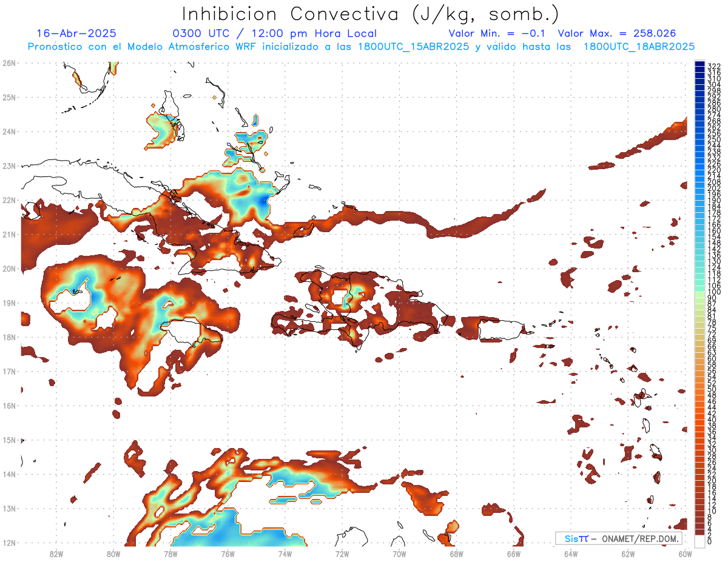Click the 72W longitude label
This screenshot has height=562, width=728.
[x=342, y=554]
